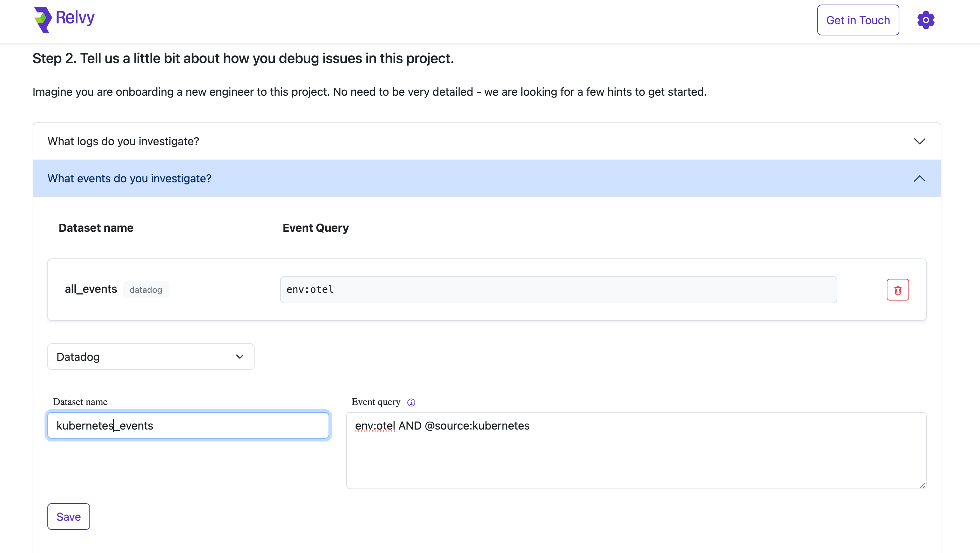Click into the Event query textarea
The height and width of the screenshot is (553, 980).
[635, 450]
